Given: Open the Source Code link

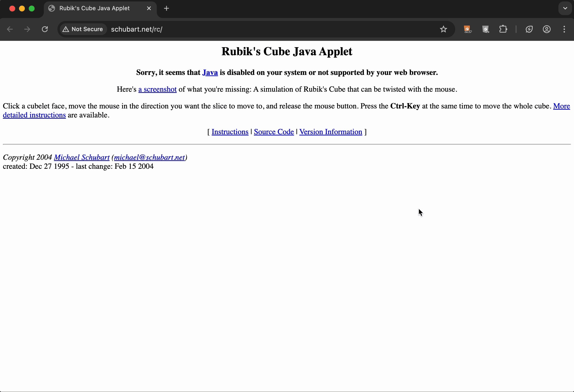Looking at the screenshot, I should [x=274, y=132].
